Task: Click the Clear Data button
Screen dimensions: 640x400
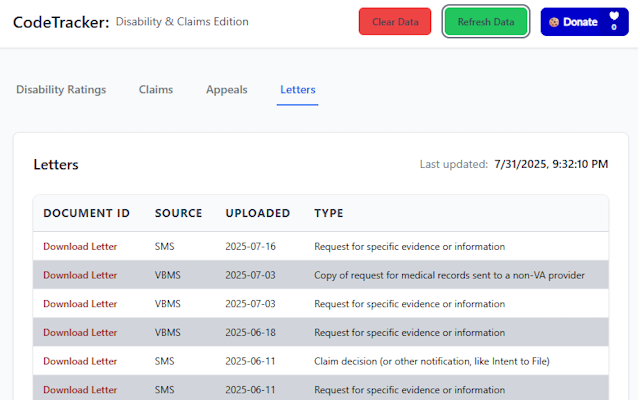Action: pyautogui.click(x=395, y=22)
